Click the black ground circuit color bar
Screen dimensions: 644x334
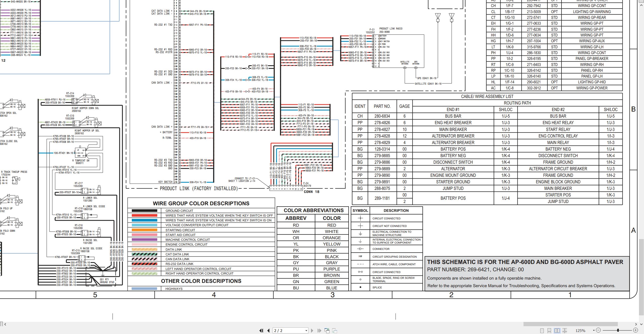point(144,211)
